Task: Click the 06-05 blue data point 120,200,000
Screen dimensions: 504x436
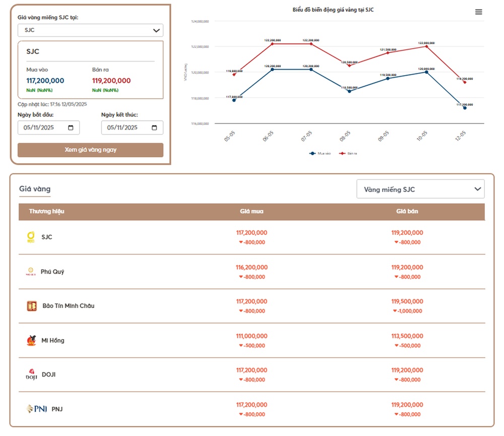Action: (273, 70)
